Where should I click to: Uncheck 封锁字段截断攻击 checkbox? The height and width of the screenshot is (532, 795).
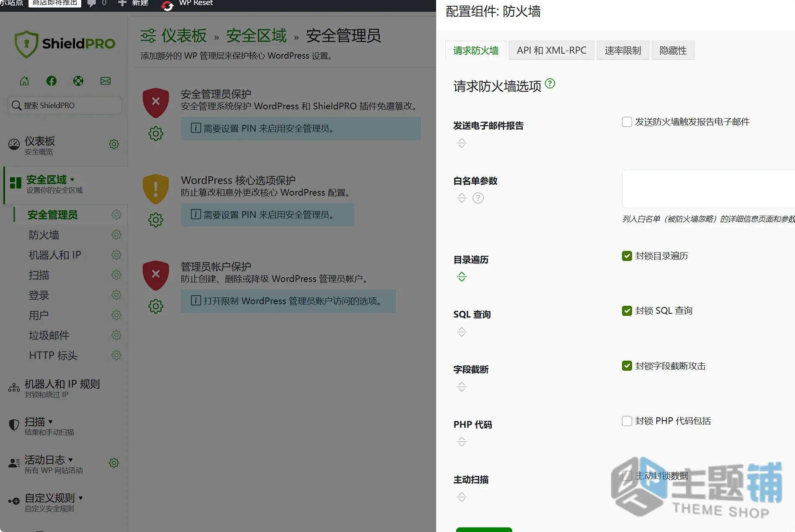click(627, 366)
